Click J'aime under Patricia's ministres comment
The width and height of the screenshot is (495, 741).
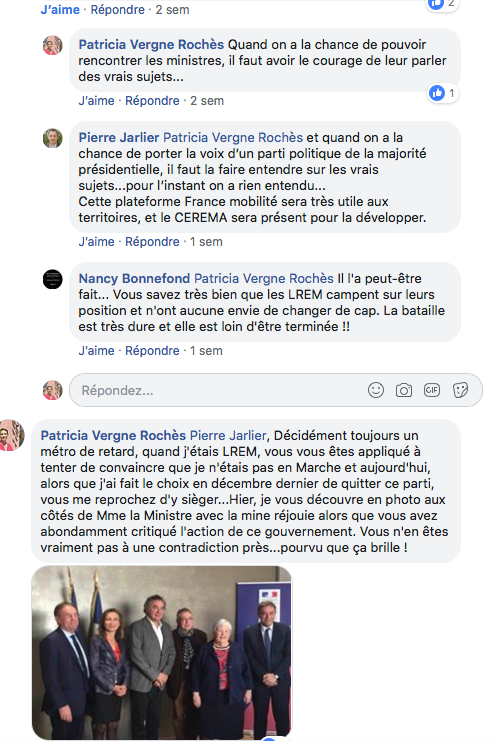pos(96,101)
